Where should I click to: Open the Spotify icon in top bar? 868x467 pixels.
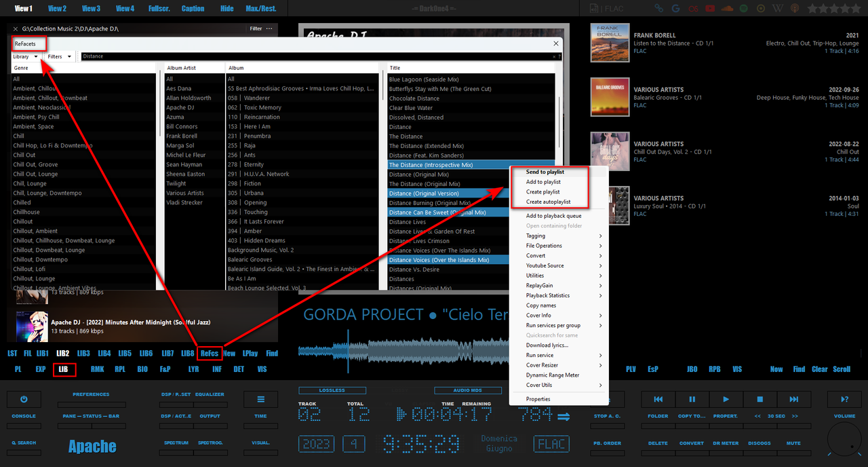tap(744, 9)
